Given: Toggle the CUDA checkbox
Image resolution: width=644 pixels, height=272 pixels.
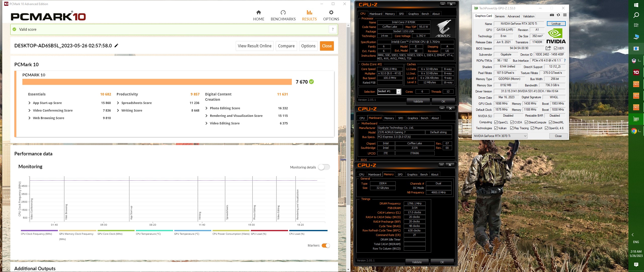Looking at the screenshot, I should (x=512, y=122).
